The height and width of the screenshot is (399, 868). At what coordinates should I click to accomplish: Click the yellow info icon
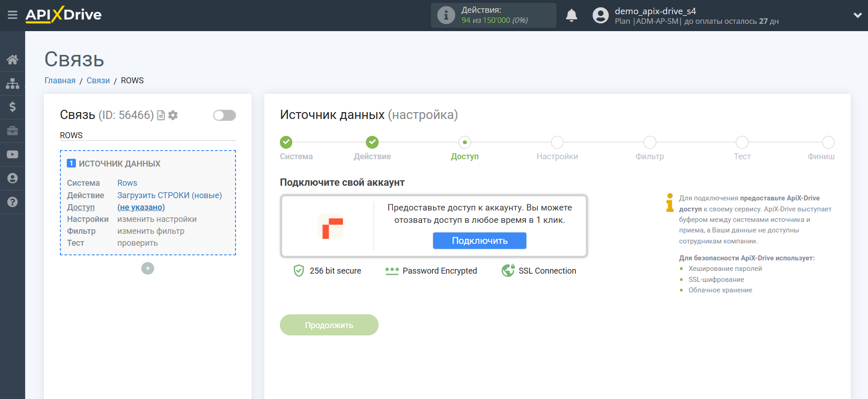coord(670,203)
